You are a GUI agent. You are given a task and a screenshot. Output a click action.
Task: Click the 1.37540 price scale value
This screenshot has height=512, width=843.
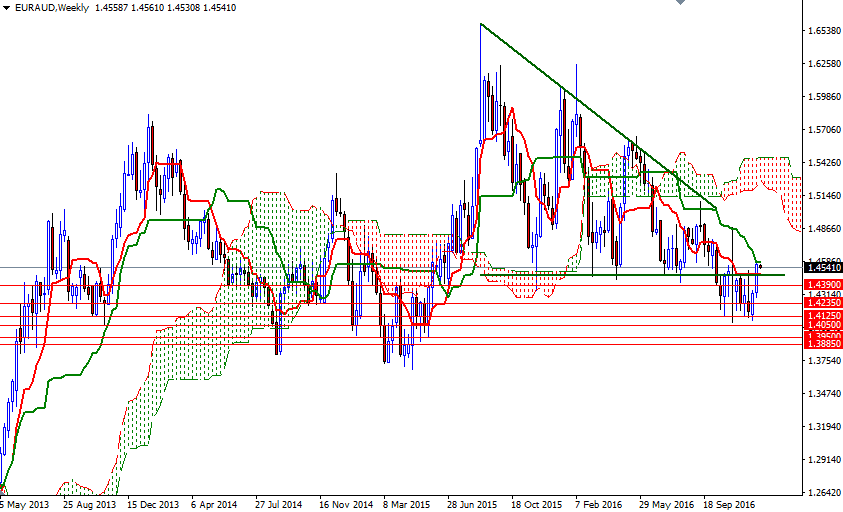[825, 360]
